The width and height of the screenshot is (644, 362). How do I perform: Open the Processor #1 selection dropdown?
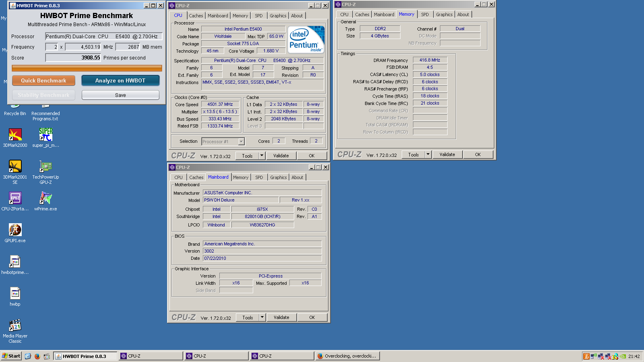[241, 142]
